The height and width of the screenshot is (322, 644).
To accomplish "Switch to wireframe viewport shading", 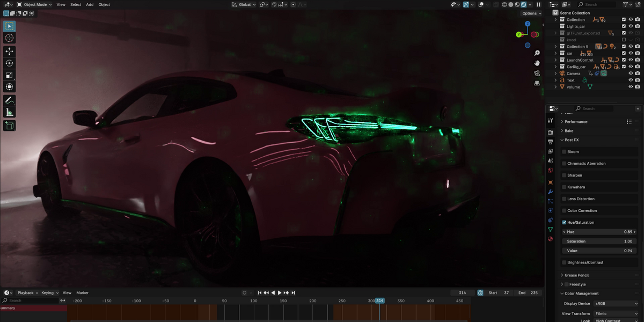I will (x=504, y=4).
